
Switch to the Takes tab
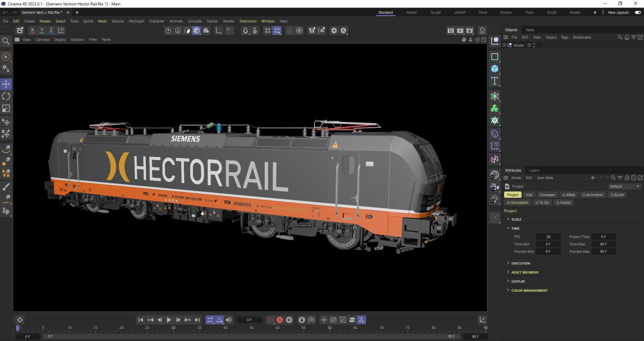[530, 30]
